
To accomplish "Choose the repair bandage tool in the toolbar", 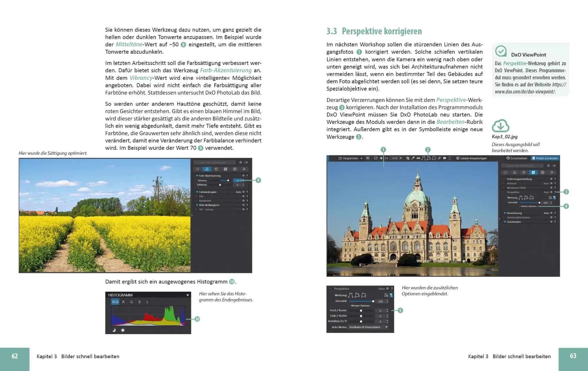I will tap(439, 158).
